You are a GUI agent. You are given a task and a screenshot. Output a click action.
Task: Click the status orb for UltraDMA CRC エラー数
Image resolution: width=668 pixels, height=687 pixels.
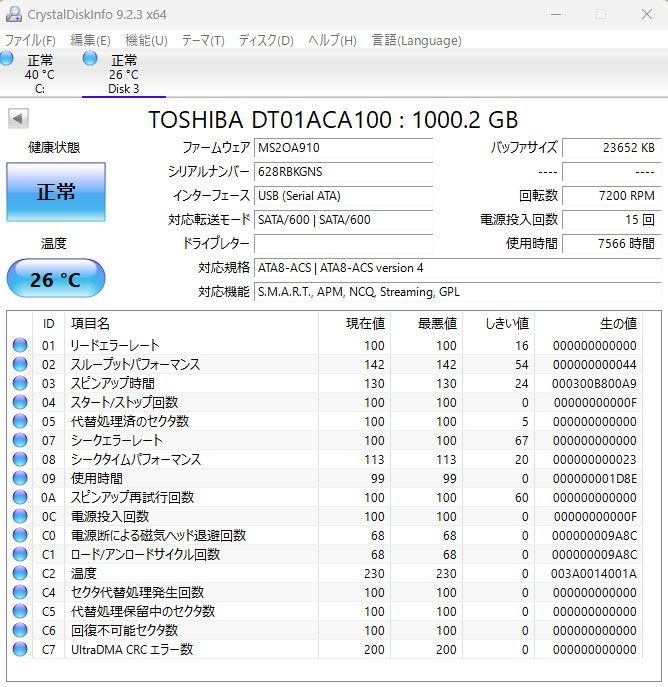19,650
